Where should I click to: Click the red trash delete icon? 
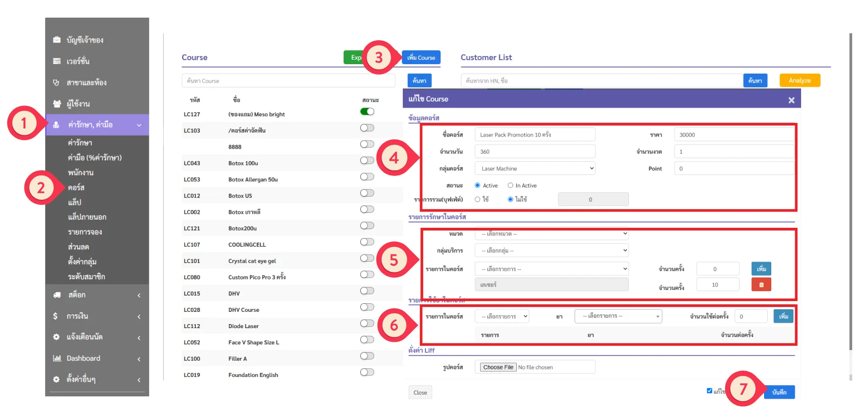[x=761, y=285]
